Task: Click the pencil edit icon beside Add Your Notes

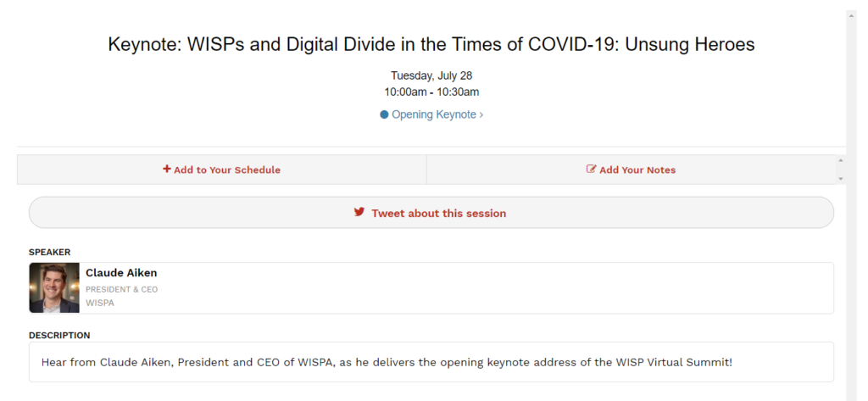Action: [x=591, y=169]
